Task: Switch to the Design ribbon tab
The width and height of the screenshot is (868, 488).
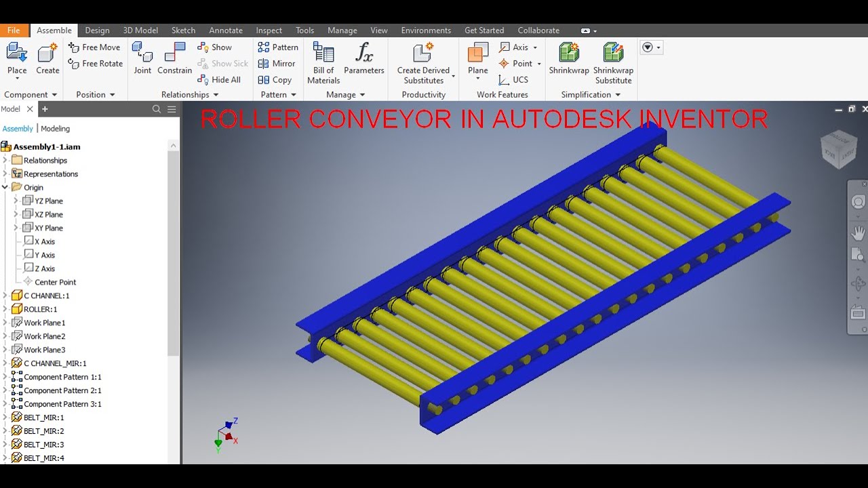Action: coord(97,30)
